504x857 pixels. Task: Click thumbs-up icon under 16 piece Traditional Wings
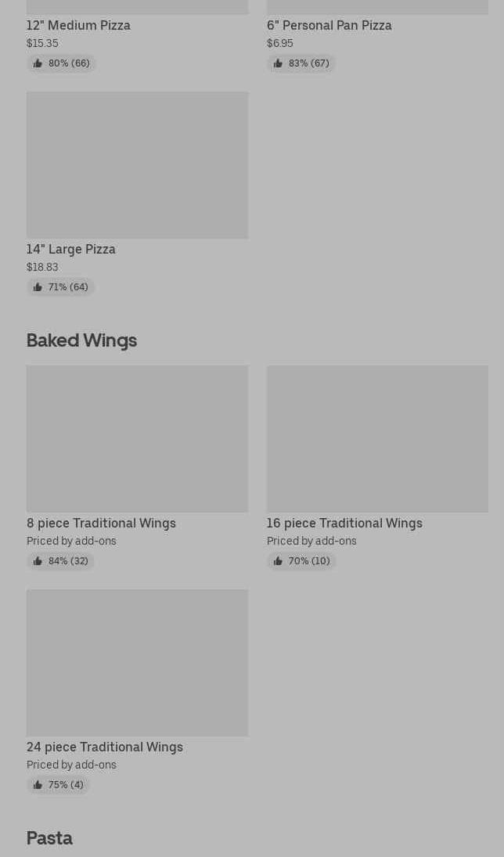coord(278,561)
